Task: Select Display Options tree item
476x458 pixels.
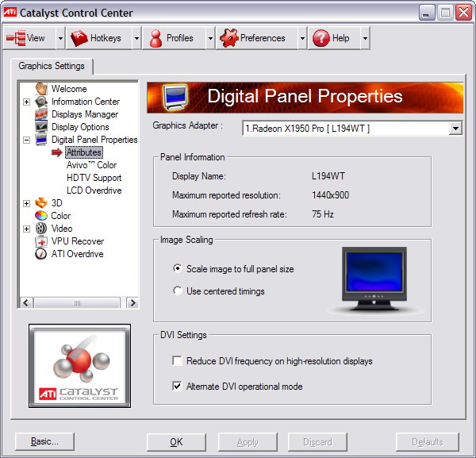Action: [x=80, y=127]
